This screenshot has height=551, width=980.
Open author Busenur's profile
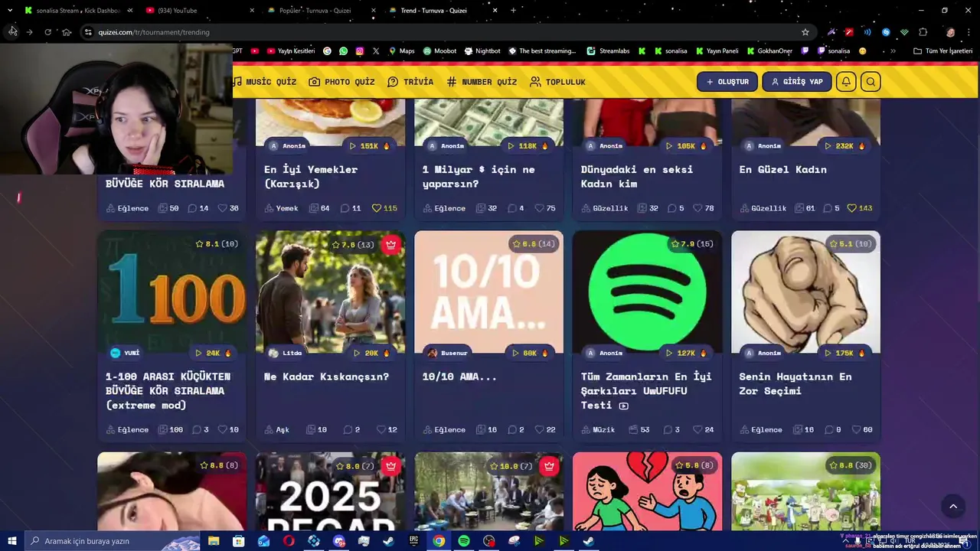click(447, 353)
